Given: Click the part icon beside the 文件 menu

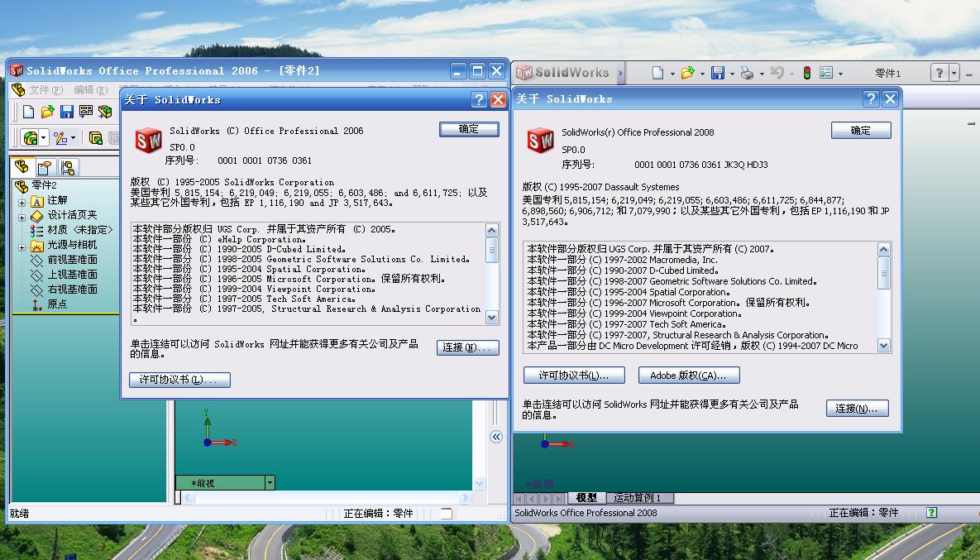Looking at the screenshot, I should coord(18,90).
